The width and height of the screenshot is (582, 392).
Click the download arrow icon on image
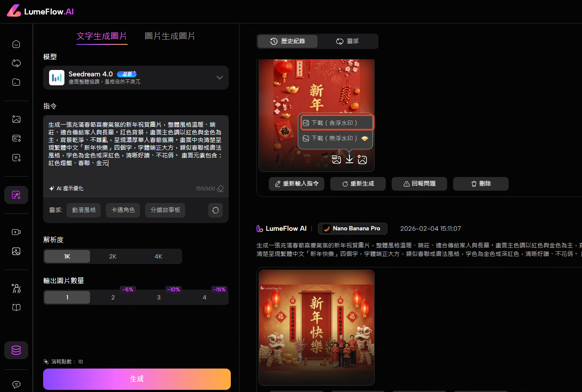(x=349, y=159)
